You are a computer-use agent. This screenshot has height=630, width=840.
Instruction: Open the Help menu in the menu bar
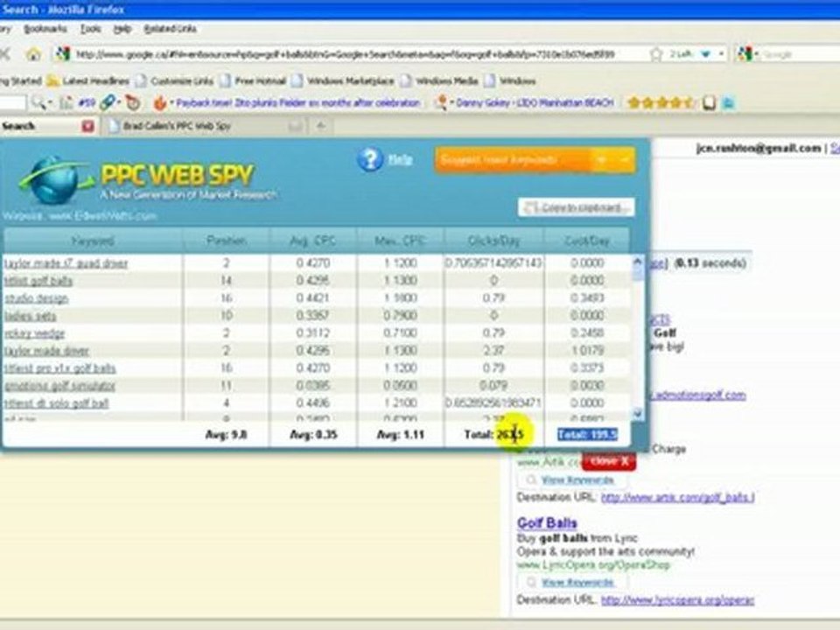point(122,28)
